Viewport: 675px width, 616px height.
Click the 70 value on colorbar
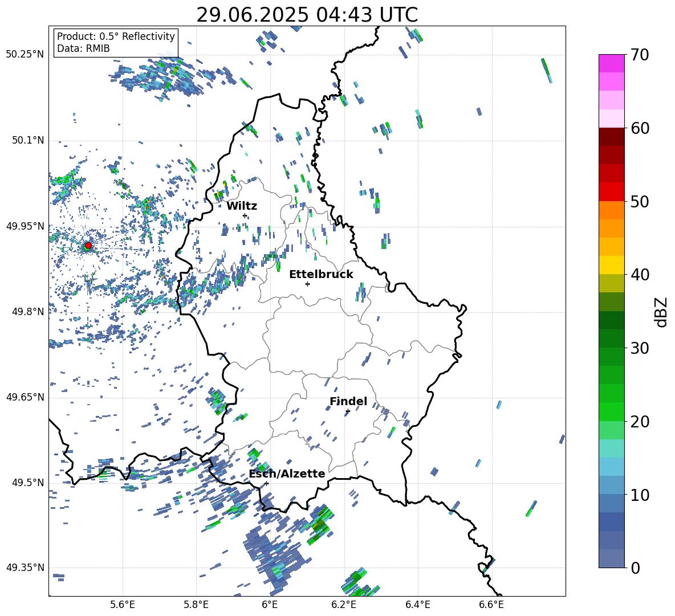(x=640, y=55)
